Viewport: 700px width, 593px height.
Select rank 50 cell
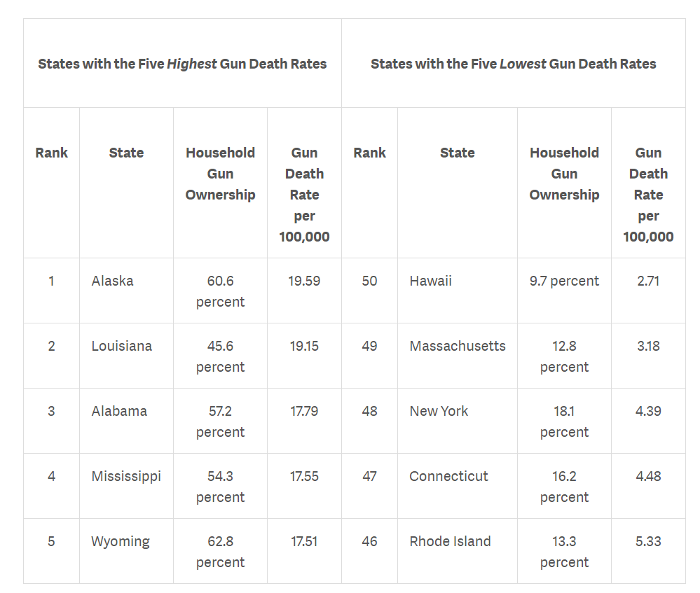click(370, 291)
